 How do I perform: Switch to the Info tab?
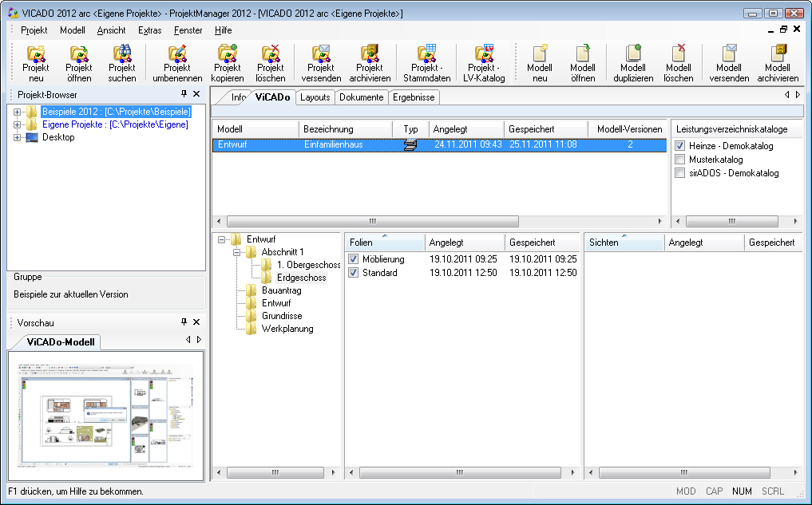pyautogui.click(x=237, y=97)
